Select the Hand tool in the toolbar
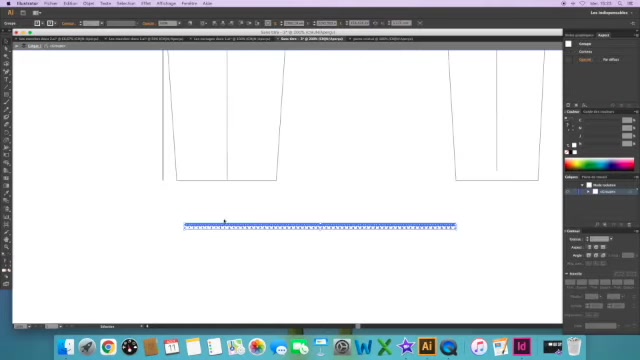Viewport: 640px width, 360px height. pos(6,240)
